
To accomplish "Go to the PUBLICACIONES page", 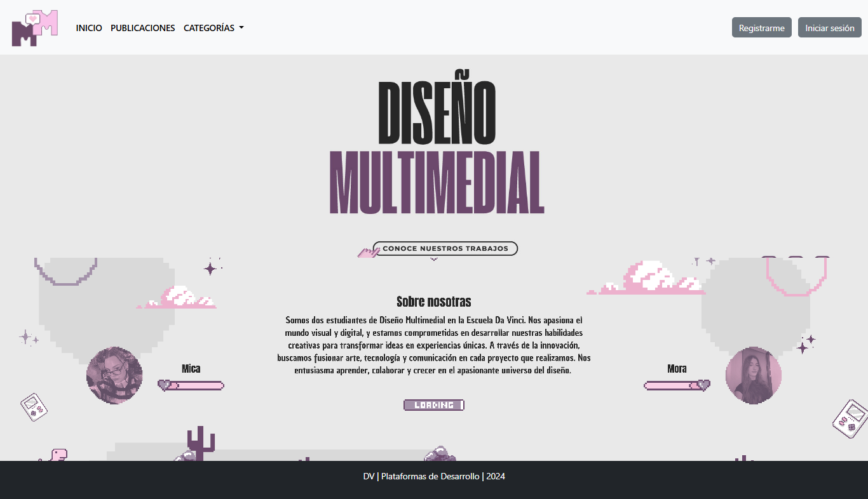I will click(142, 28).
